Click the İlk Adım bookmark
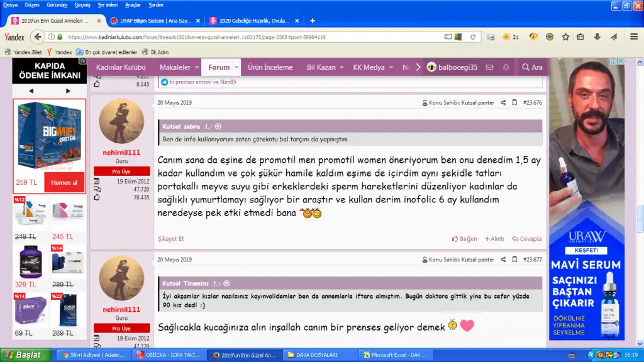 click(155, 52)
